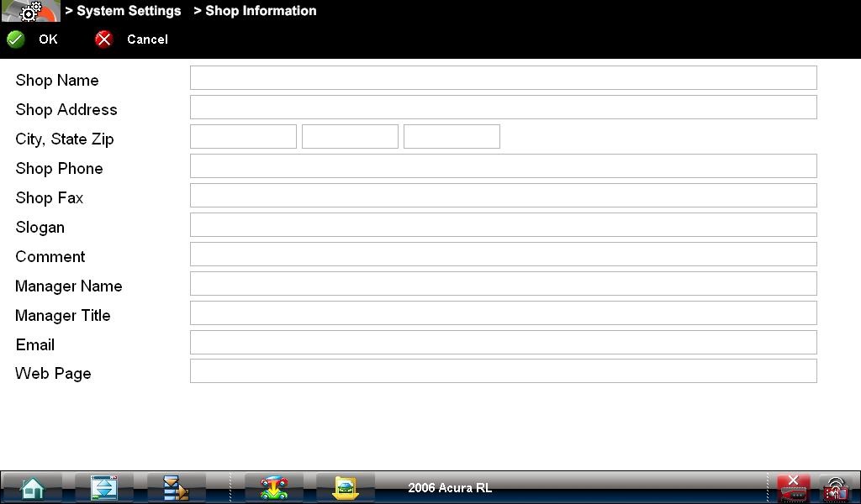Click into the Manager Name field
The image size is (861, 504).
[503, 284]
